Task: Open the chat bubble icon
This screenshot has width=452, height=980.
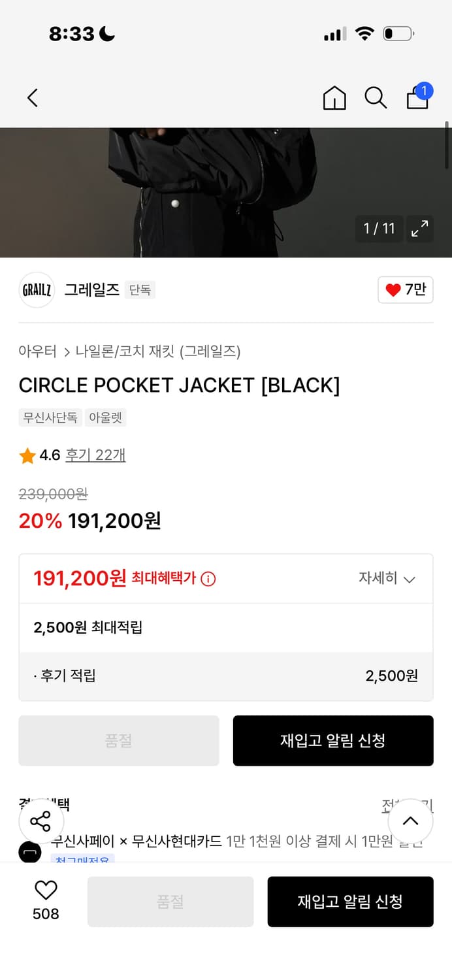Action: (30, 853)
